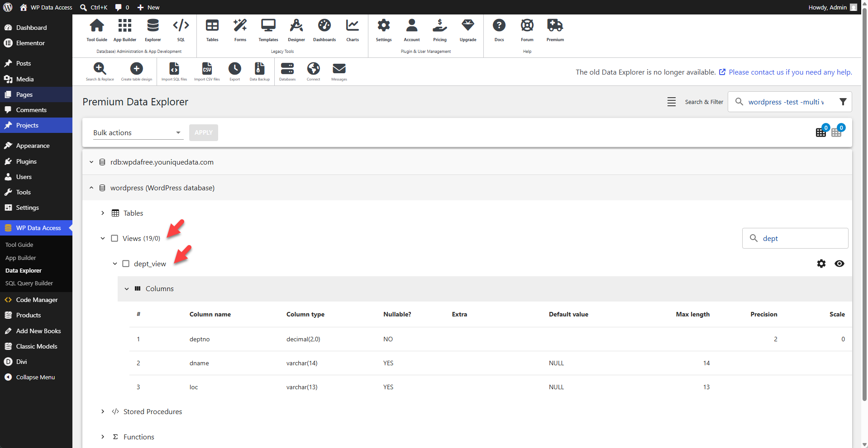
Task: Click the 'Please contact us' help link
Action: pos(790,72)
